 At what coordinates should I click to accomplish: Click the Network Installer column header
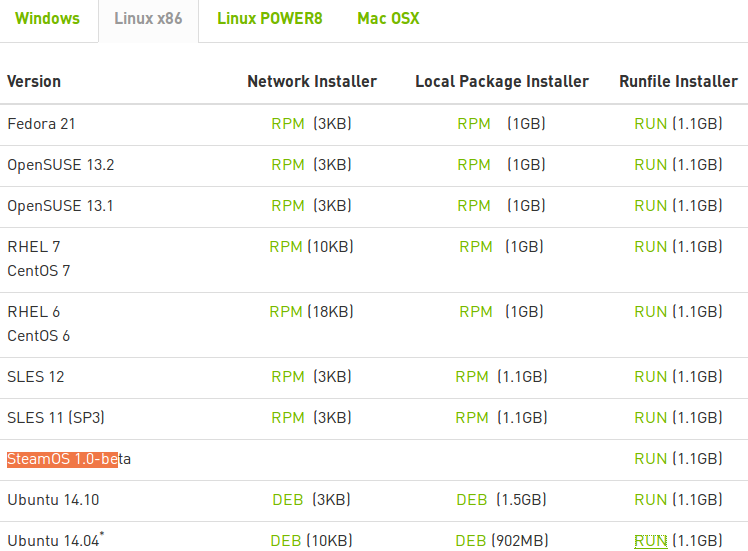pyautogui.click(x=312, y=82)
